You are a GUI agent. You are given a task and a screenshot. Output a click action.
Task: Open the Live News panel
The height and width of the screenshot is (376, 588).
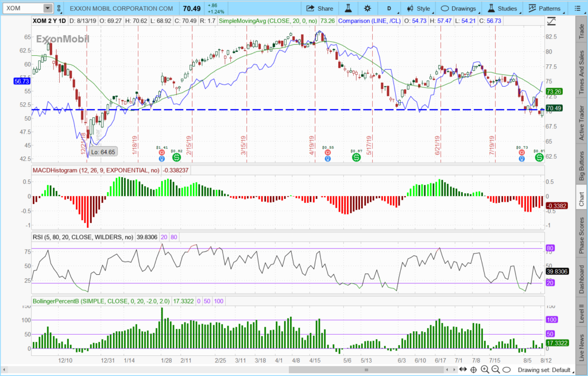[581, 345]
